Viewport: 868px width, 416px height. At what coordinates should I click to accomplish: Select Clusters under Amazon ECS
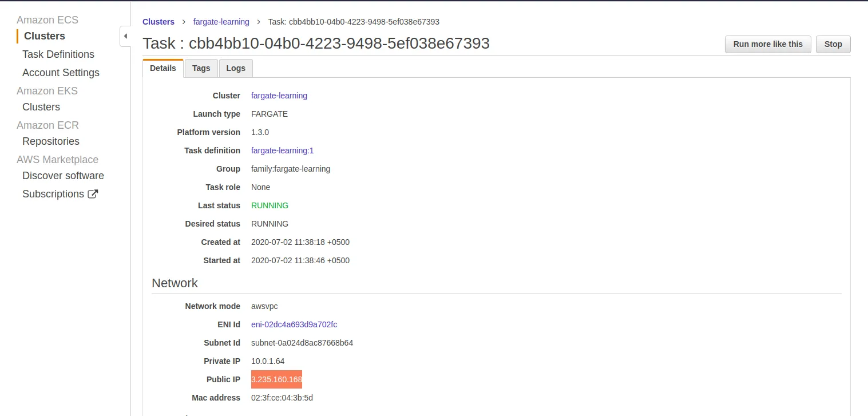(x=45, y=36)
